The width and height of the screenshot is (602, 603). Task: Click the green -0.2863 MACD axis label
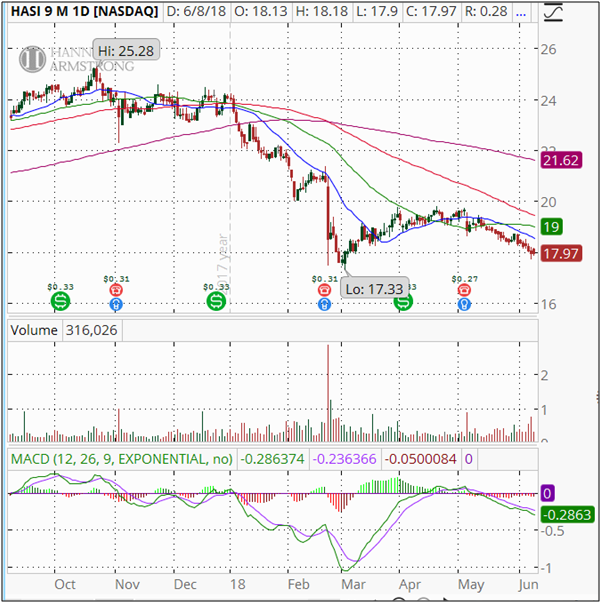click(x=568, y=515)
